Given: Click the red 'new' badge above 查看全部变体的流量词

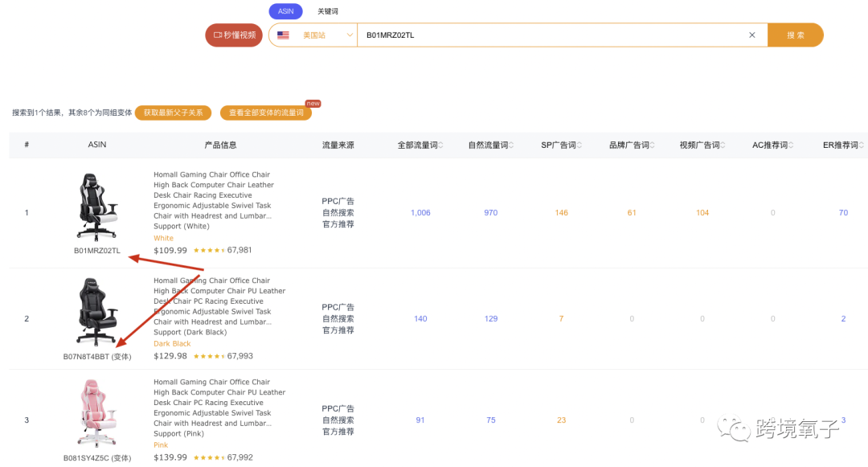Looking at the screenshot, I should pyautogui.click(x=312, y=103).
